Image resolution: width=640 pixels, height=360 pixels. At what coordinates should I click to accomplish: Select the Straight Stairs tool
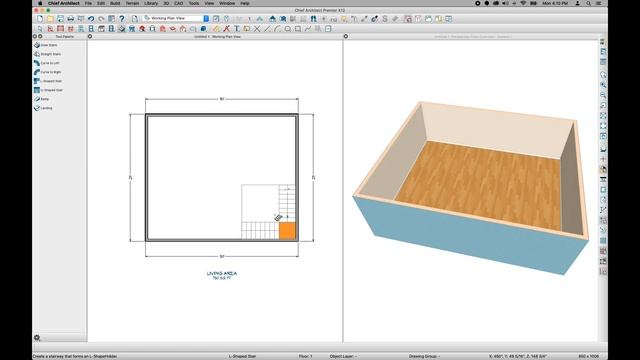(x=47, y=54)
